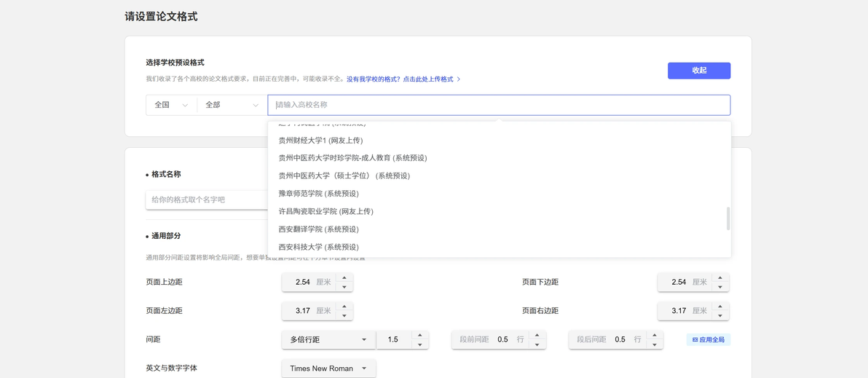Click the line spacing 1.5 value field
This screenshot has height=378, width=868.
(x=394, y=340)
